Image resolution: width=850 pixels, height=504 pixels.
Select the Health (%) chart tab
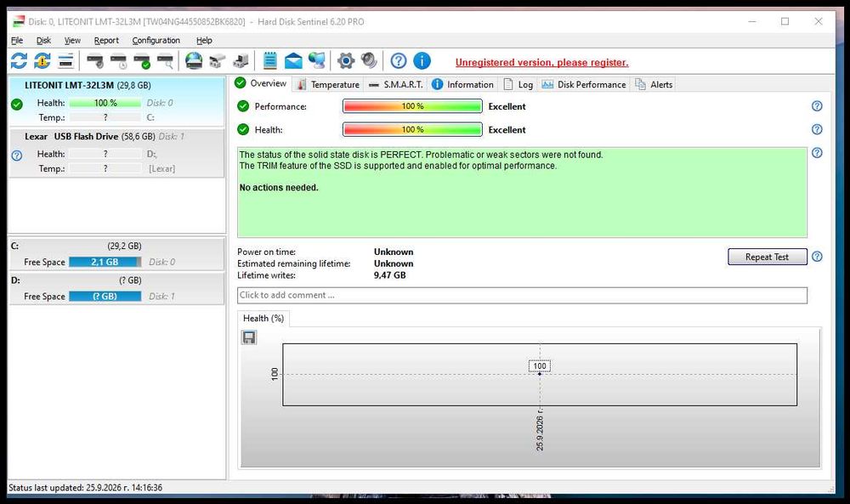pyautogui.click(x=263, y=319)
